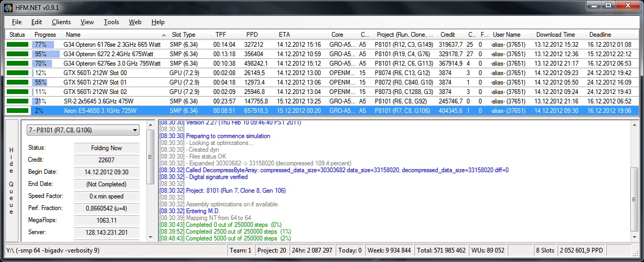Image resolution: width=644 pixels, height=262 pixels.
Task: Select the GTX 560Ti 212W Slot 00 row
Action: tap(322, 72)
